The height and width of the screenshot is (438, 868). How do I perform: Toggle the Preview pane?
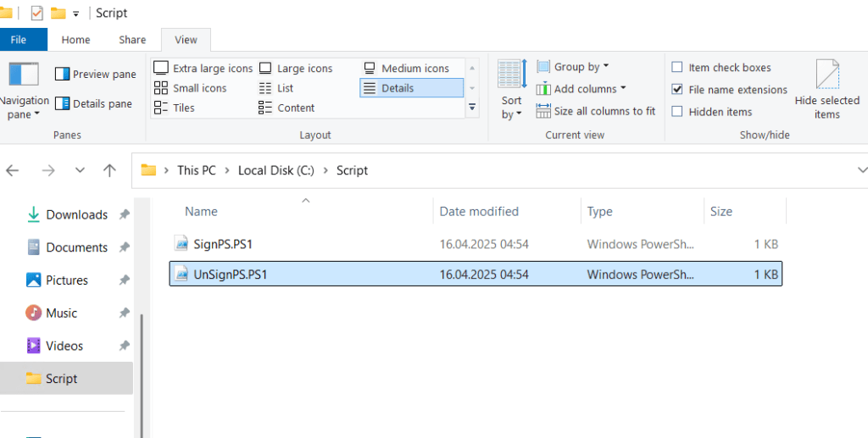click(95, 75)
